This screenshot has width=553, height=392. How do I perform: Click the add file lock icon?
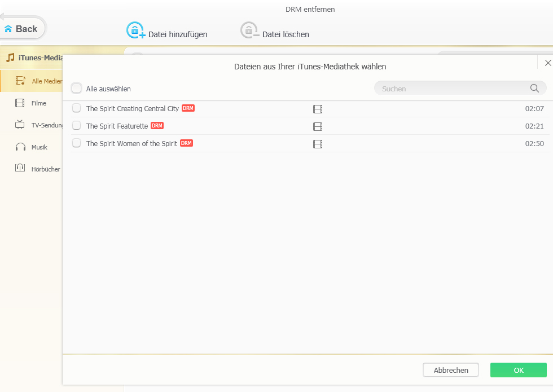point(135,30)
